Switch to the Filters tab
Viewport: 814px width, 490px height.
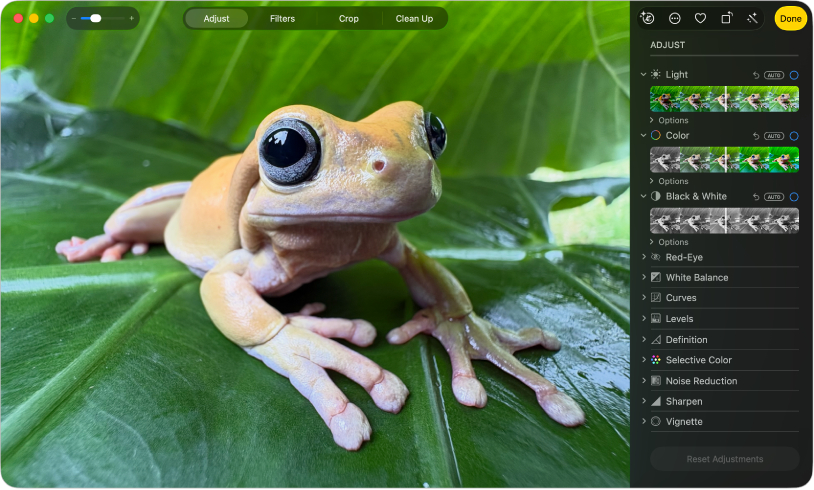tap(282, 19)
